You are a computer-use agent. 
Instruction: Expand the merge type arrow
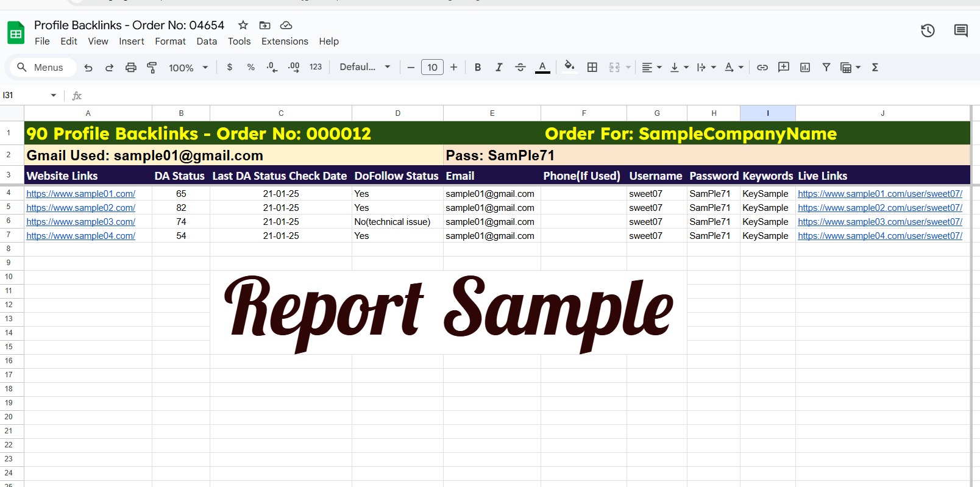click(x=628, y=68)
